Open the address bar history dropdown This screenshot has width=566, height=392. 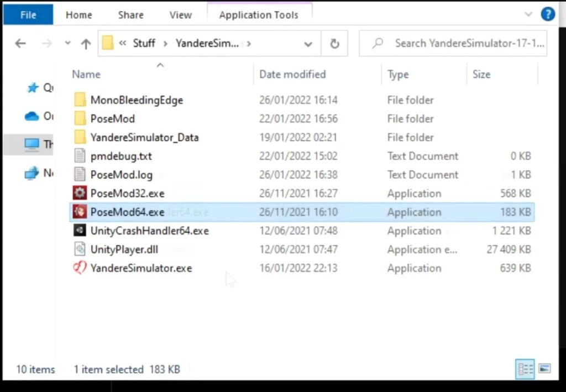click(308, 44)
